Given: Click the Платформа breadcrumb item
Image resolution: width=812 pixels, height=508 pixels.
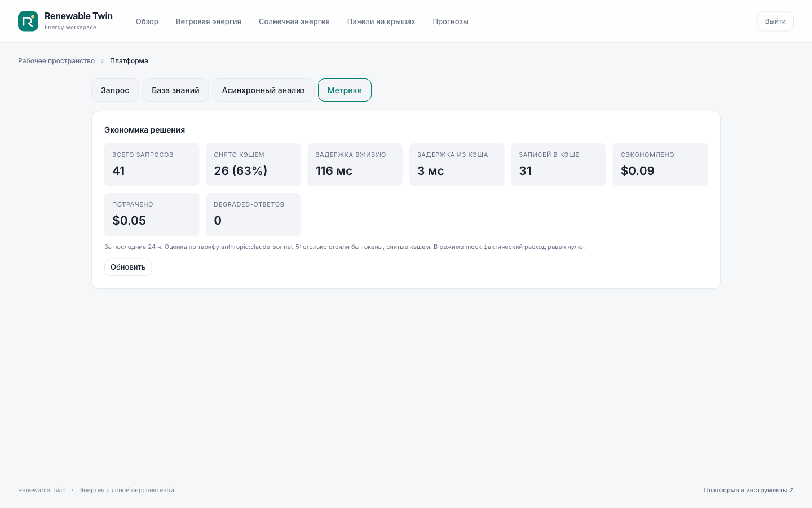Looking at the screenshot, I should point(129,61).
